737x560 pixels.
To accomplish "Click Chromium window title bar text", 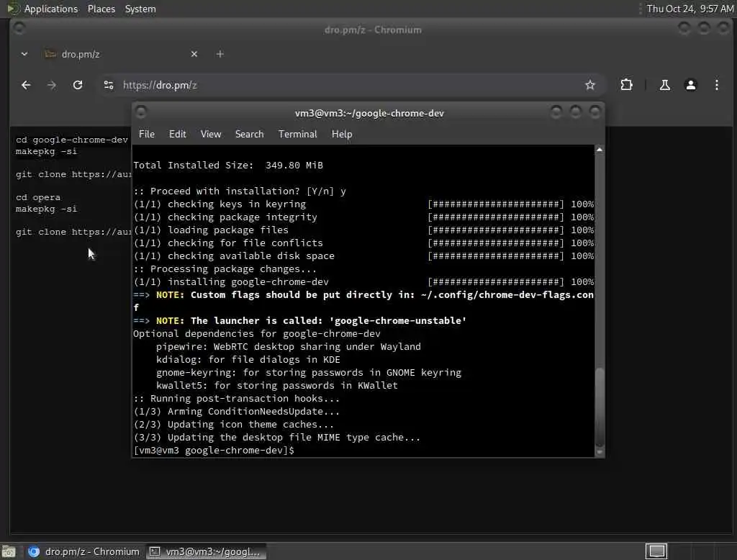I will 373,30.
